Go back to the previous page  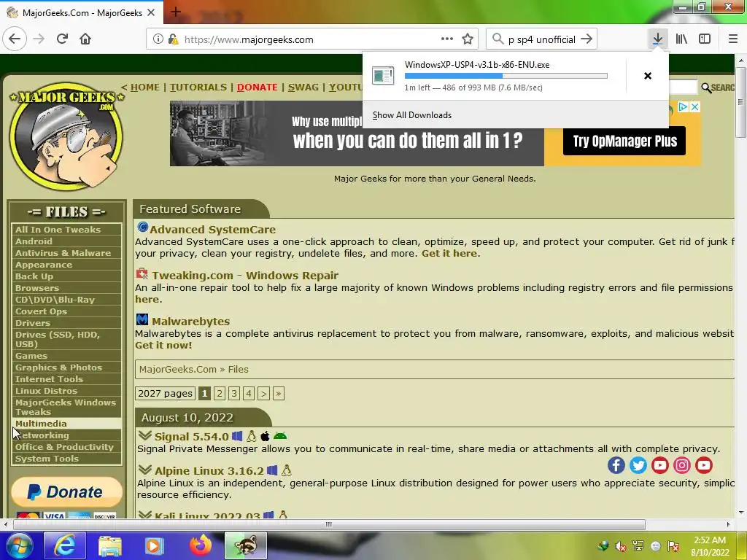point(15,39)
